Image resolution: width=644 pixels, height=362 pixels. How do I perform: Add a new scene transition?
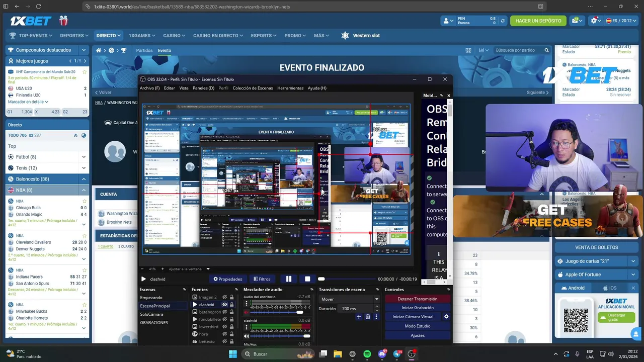tap(359, 317)
